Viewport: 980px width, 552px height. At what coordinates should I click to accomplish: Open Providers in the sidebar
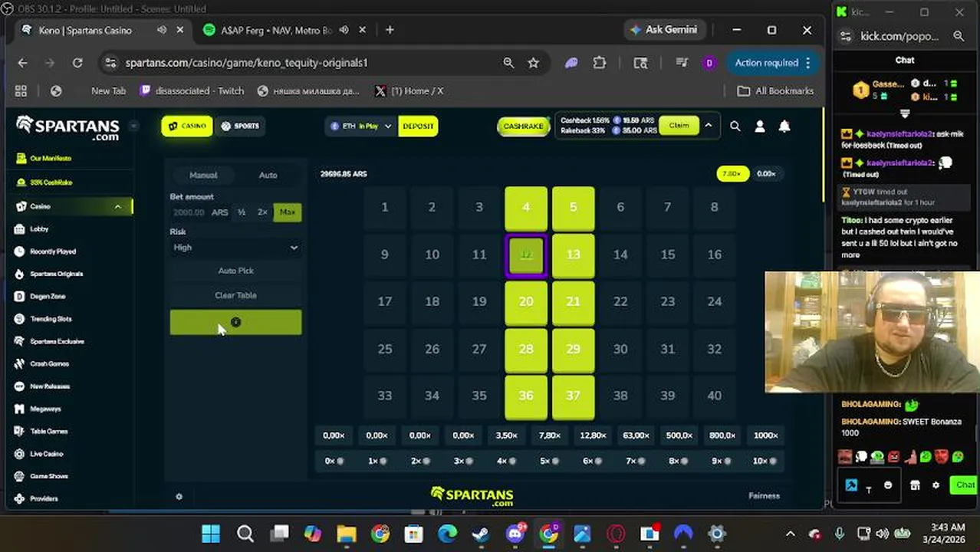point(44,498)
